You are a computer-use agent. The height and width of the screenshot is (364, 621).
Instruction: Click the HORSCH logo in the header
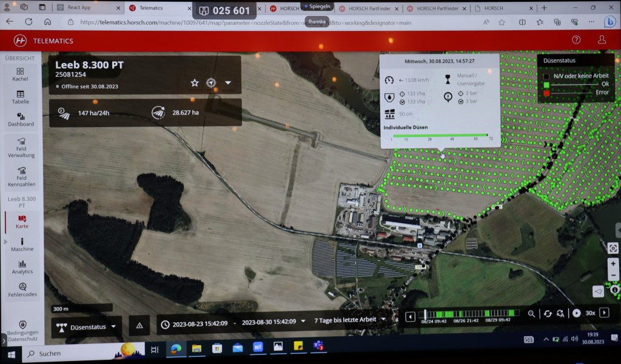(20, 41)
